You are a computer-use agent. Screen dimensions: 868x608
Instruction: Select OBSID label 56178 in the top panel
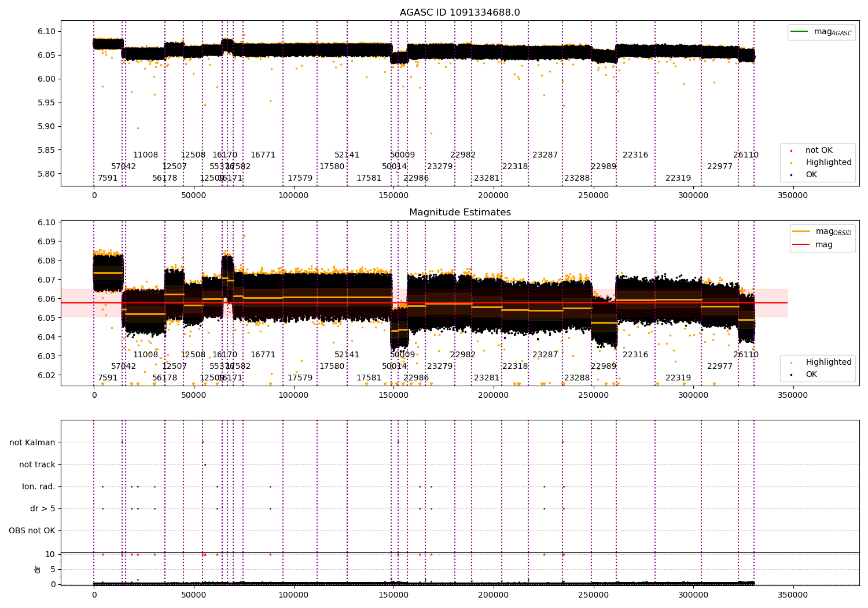click(165, 178)
